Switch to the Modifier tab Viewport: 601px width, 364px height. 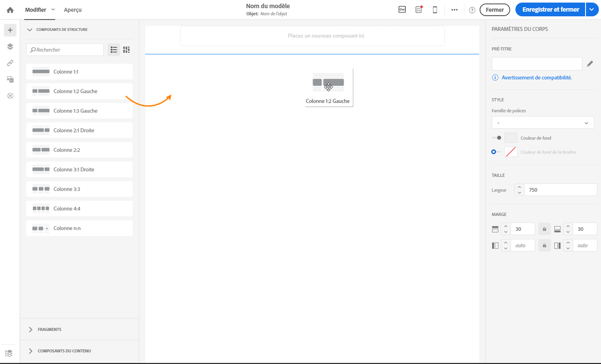pyautogui.click(x=36, y=9)
